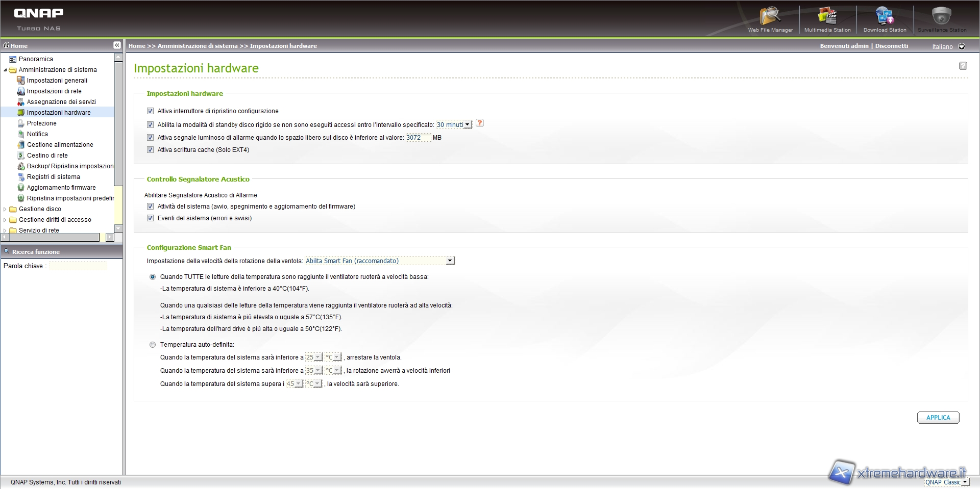Click red help icon beside standby interval
The image size is (980, 489).
point(480,123)
